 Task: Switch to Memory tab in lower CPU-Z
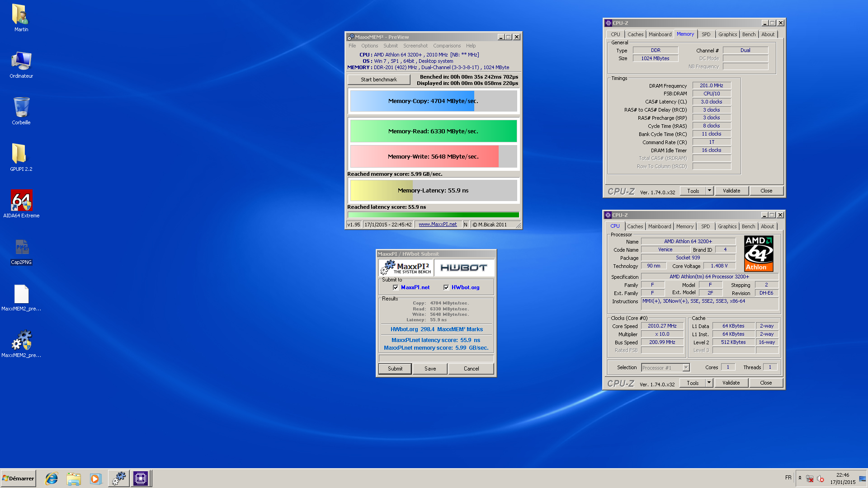click(684, 226)
